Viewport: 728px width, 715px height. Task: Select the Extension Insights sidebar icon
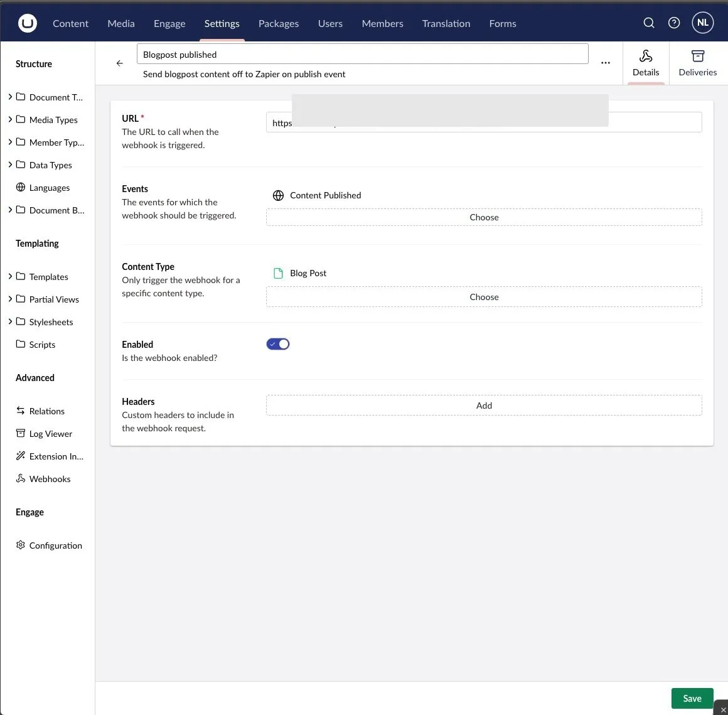coord(21,456)
